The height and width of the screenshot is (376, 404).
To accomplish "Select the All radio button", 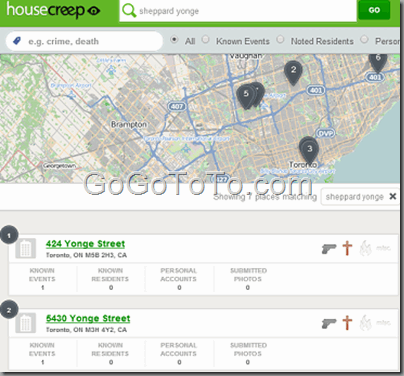I will coord(174,39).
